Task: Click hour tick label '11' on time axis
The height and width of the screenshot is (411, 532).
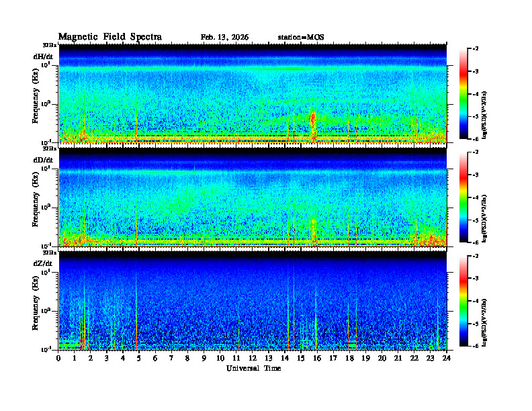Action: point(236,359)
